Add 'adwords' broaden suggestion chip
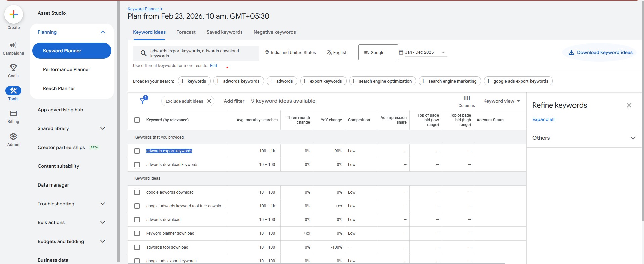This screenshot has width=644, height=264. (x=282, y=81)
